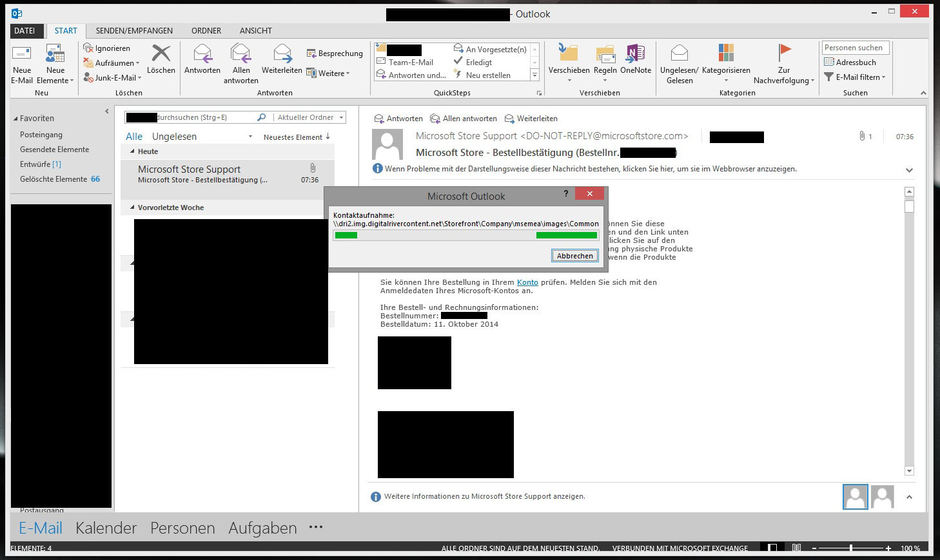Click Antworten in the reading pane
This screenshot has height=560, width=940.
[x=398, y=119]
